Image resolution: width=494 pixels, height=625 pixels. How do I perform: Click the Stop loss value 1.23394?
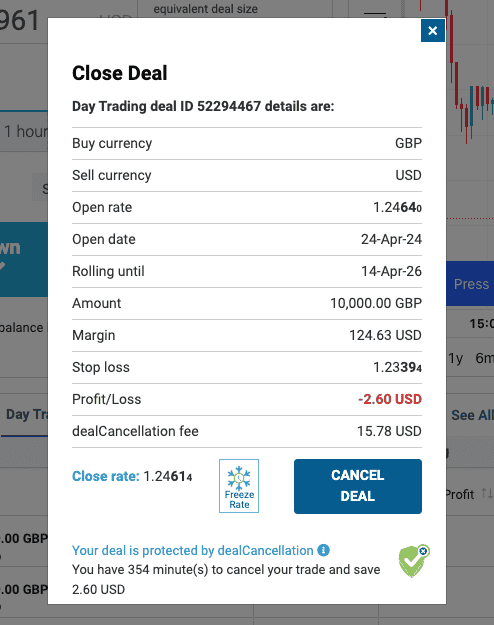(x=397, y=368)
